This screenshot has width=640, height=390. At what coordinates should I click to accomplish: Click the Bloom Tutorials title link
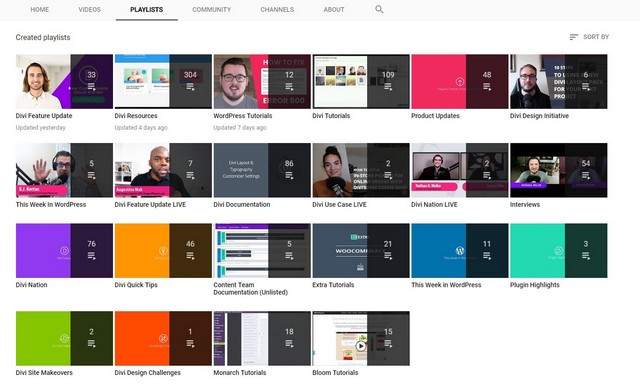[335, 372]
